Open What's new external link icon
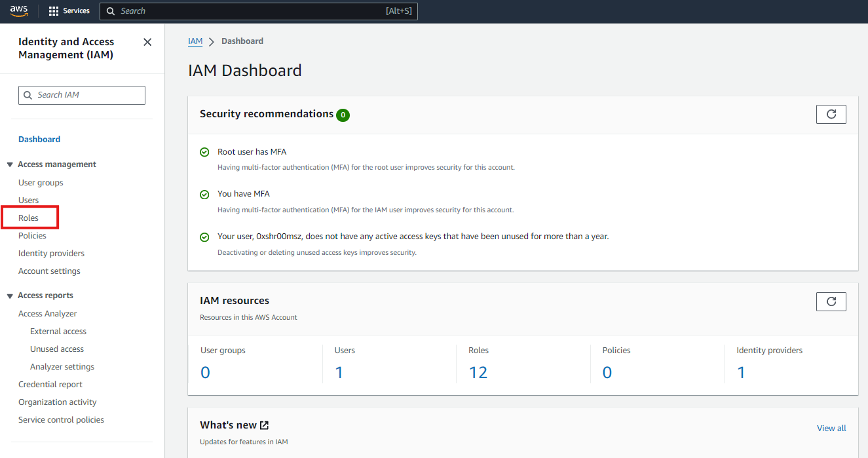The width and height of the screenshot is (868, 458). click(264, 425)
